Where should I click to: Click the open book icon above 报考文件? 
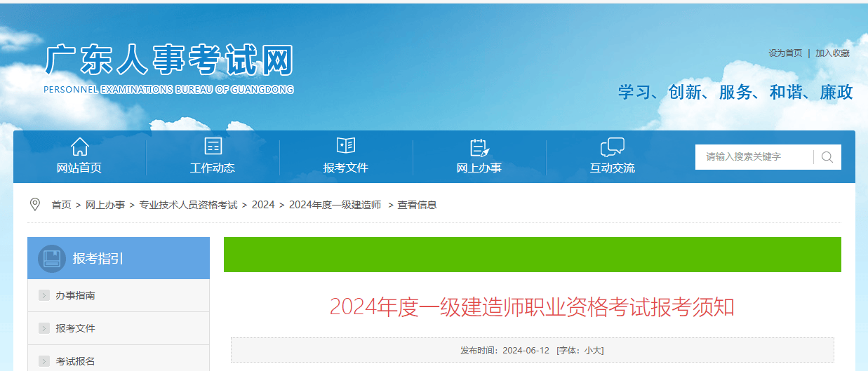(x=345, y=145)
